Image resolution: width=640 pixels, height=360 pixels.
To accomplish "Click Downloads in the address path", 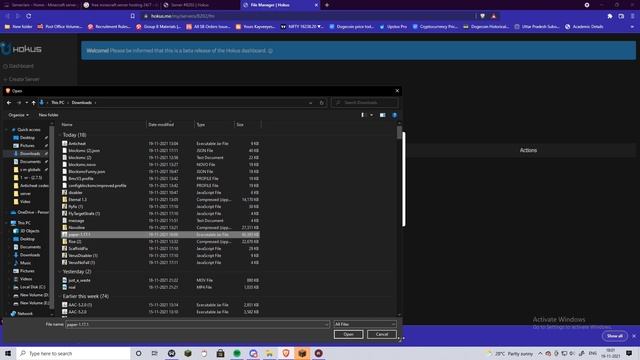I will (x=82, y=103).
